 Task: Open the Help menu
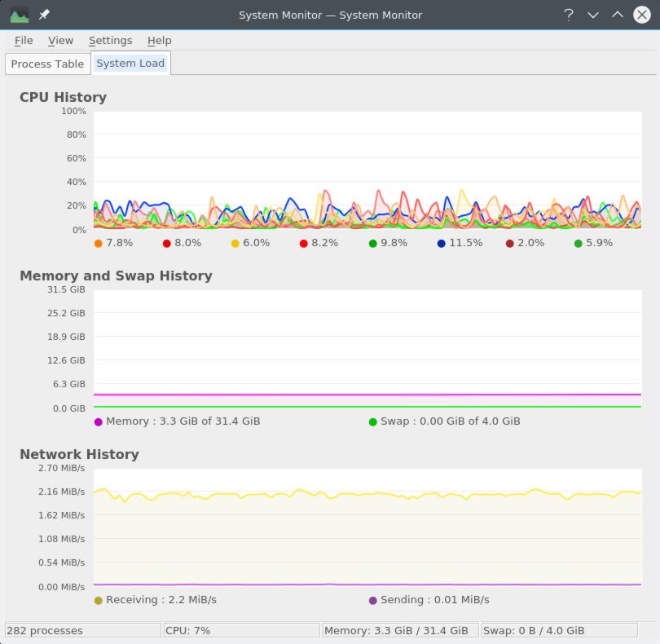coord(159,41)
